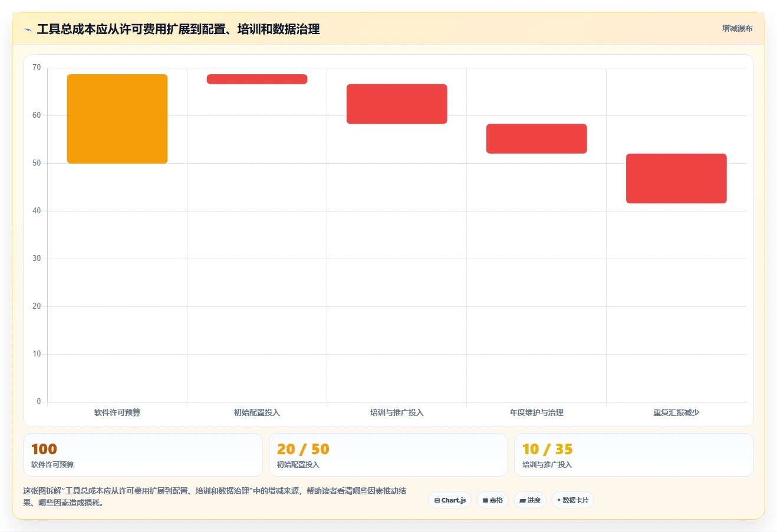
Task: Open the data card showing 100
Action: (143, 455)
